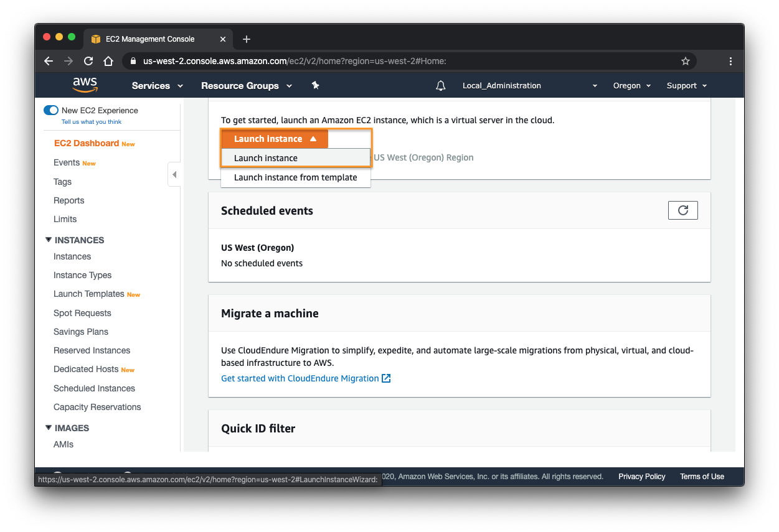779x532 pixels.
Task: Collapse the Launch Instance dropdown button
Action: 275,139
